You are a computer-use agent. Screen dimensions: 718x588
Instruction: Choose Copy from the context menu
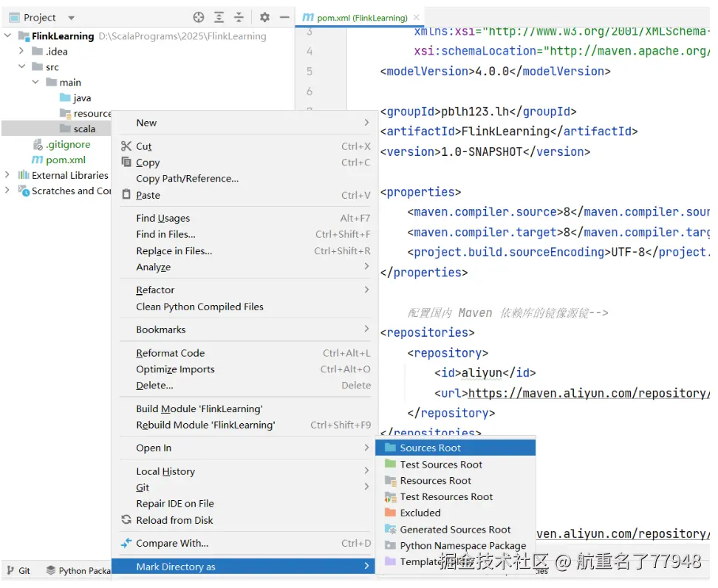click(x=245, y=162)
